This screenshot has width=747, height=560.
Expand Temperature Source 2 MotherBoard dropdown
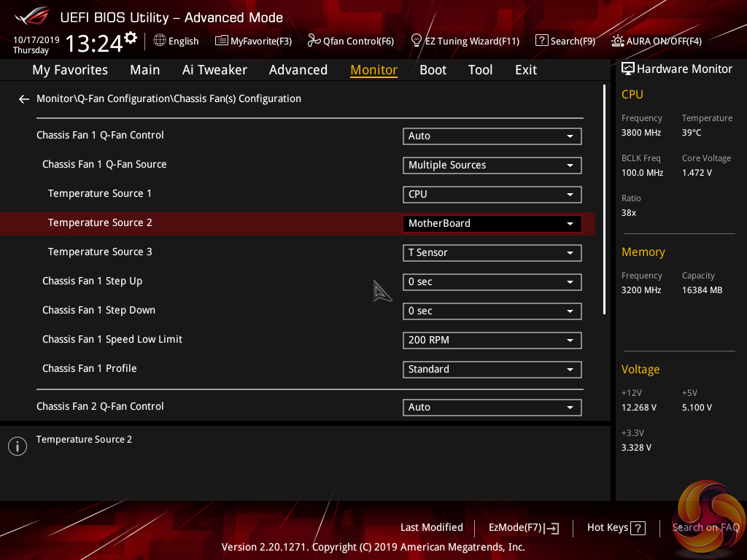tap(492, 224)
